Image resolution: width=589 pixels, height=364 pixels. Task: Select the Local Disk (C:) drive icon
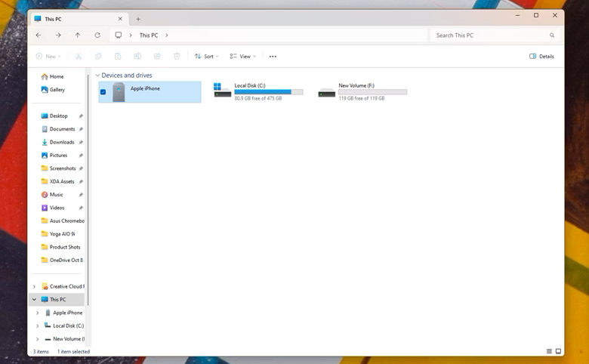tap(222, 91)
